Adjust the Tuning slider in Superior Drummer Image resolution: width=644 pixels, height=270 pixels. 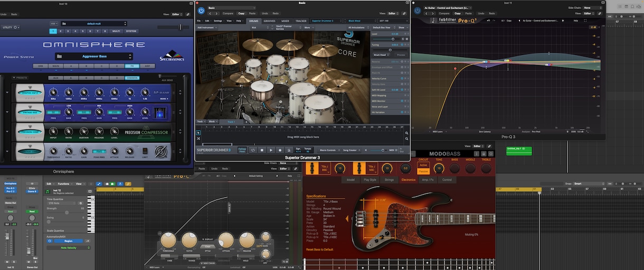point(390,50)
